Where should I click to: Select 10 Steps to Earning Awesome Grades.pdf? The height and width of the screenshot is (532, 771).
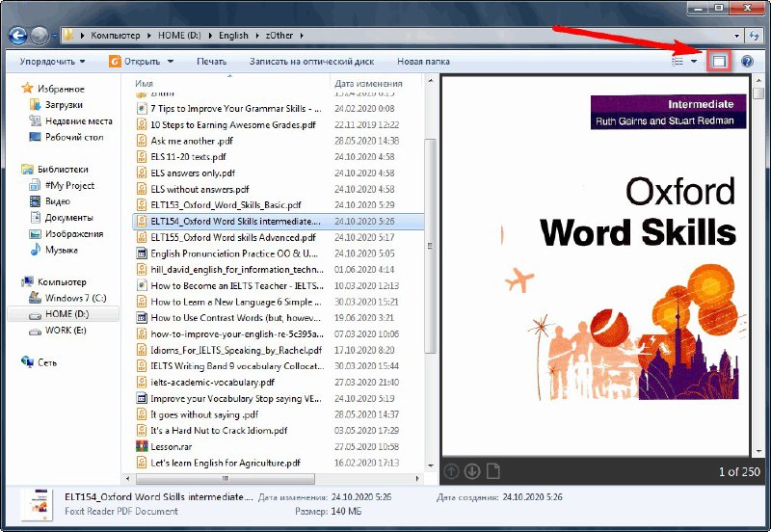tap(233, 125)
